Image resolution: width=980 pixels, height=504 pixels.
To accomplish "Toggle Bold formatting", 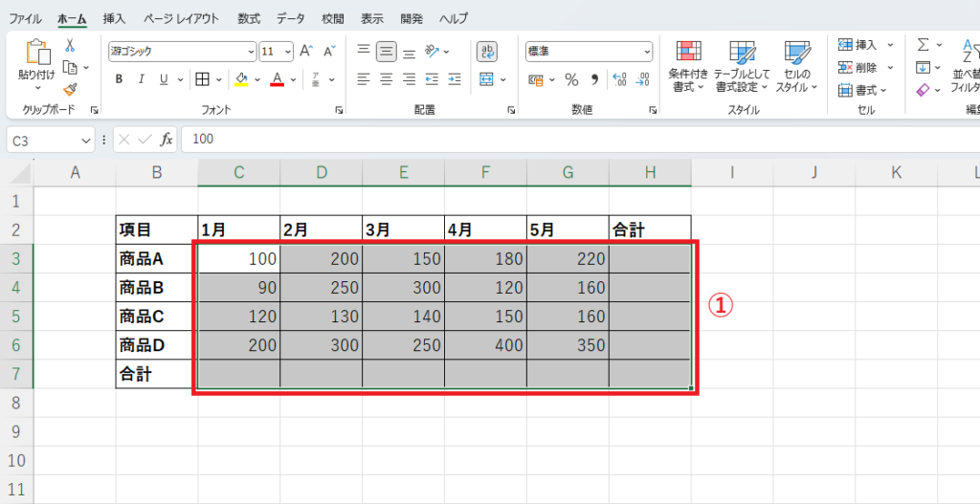I will pyautogui.click(x=120, y=79).
